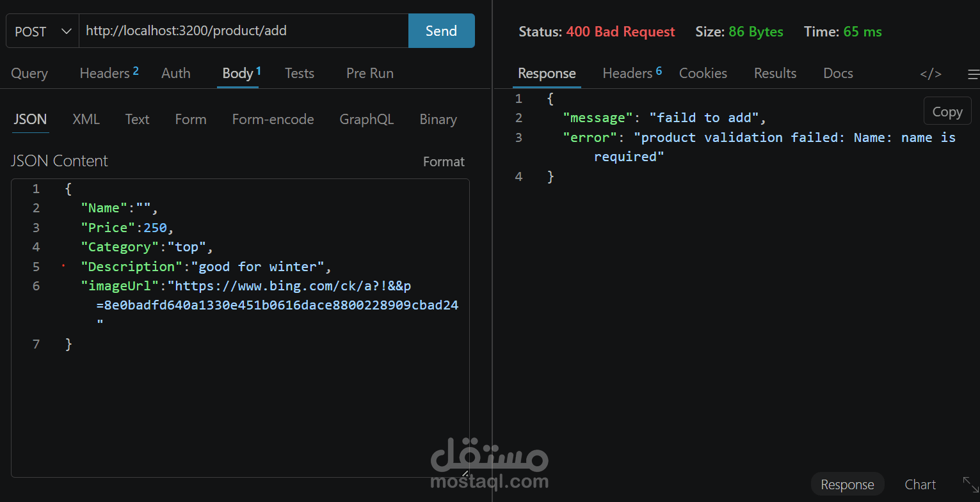Open the Auth tab
Viewport: 980px width, 502px height.
[176, 74]
